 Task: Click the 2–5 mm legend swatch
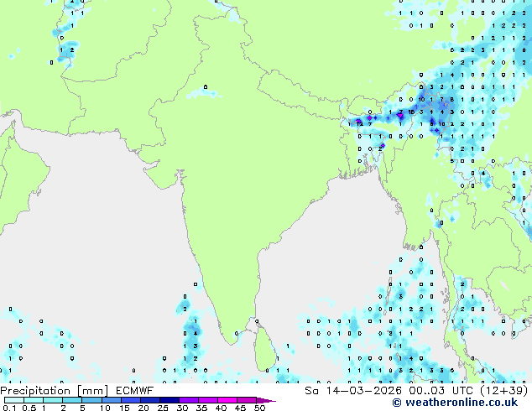pos(72,400)
